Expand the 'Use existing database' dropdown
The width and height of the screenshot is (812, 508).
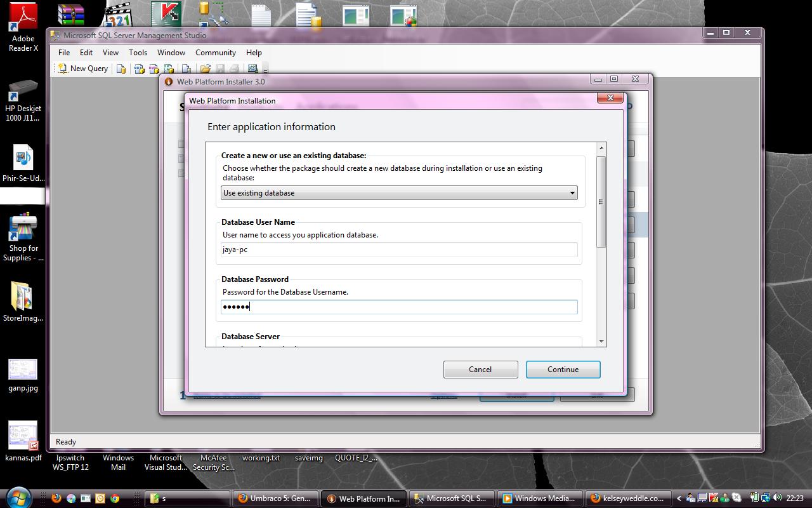tap(399, 192)
